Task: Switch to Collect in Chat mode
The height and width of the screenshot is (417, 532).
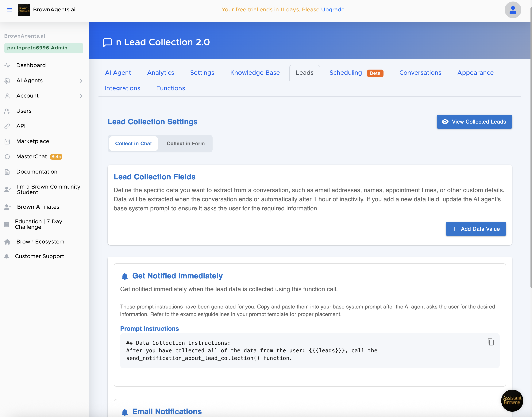Action: pyautogui.click(x=133, y=143)
